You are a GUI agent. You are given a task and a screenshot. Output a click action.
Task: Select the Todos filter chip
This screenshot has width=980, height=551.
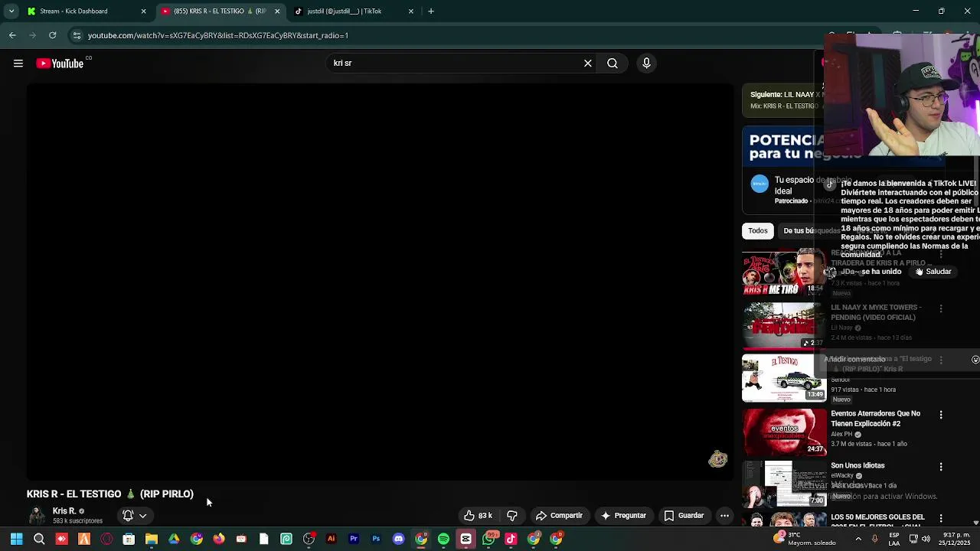pyautogui.click(x=758, y=231)
